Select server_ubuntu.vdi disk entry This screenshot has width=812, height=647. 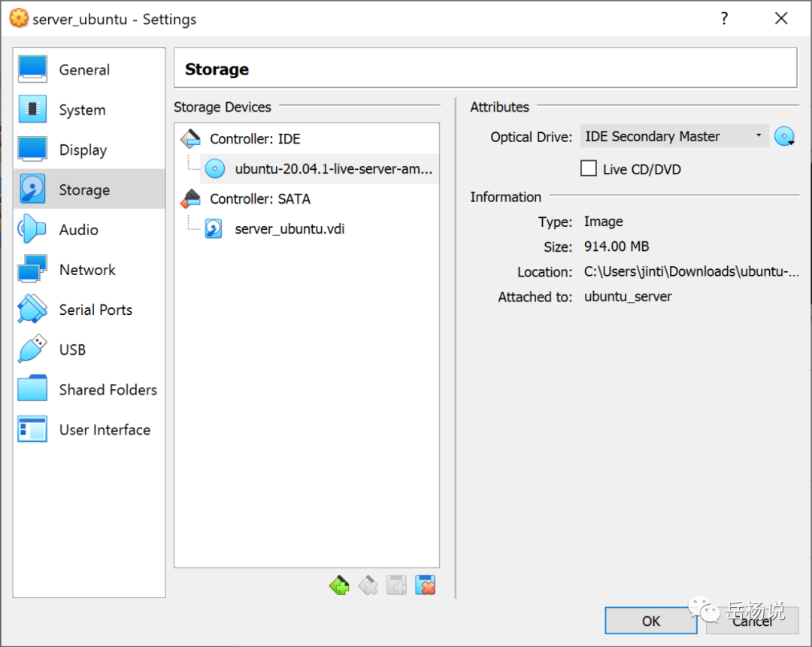point(289,228)
